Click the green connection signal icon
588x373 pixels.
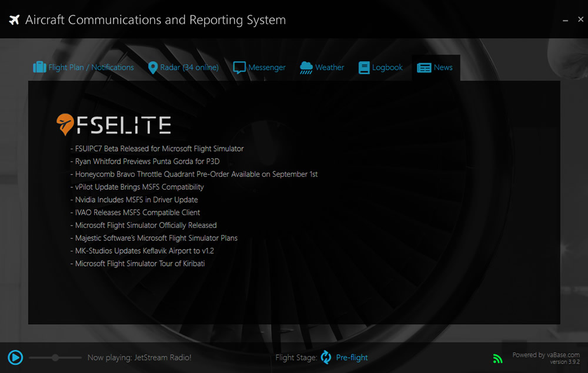pos(497,358)
